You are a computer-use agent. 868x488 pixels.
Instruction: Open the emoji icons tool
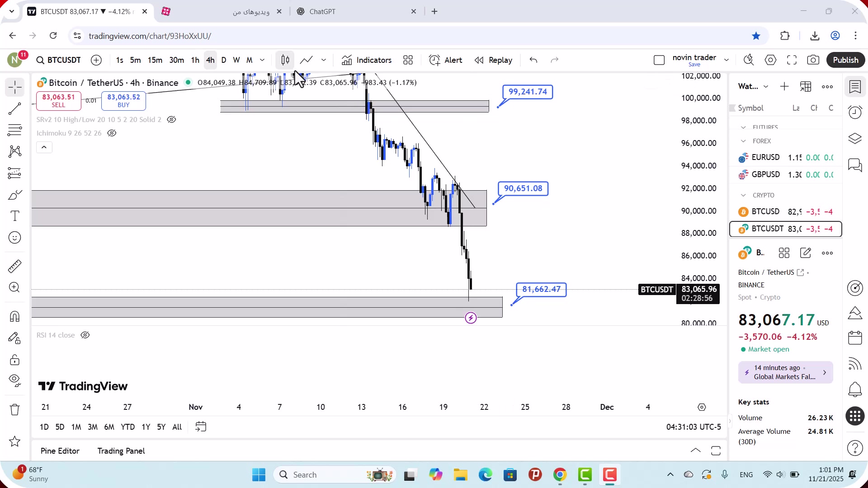(x=15, y=238)
